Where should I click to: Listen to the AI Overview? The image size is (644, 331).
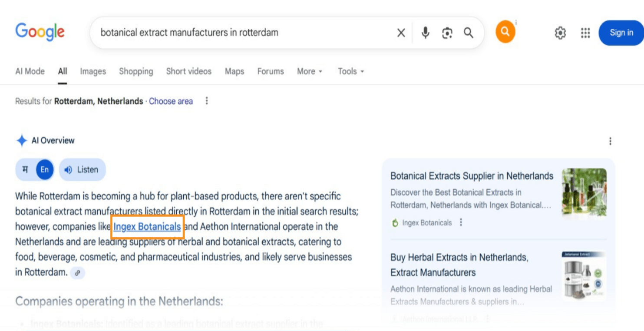(82, 169)
